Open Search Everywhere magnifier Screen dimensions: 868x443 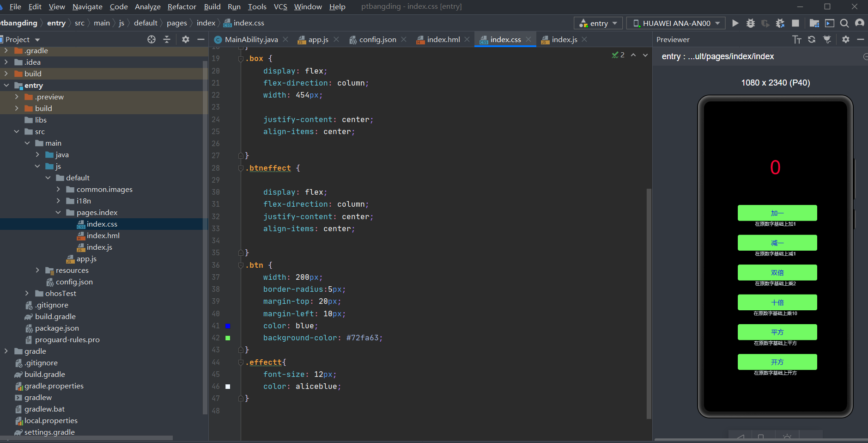pyautogui.click(x=844, y=23)
